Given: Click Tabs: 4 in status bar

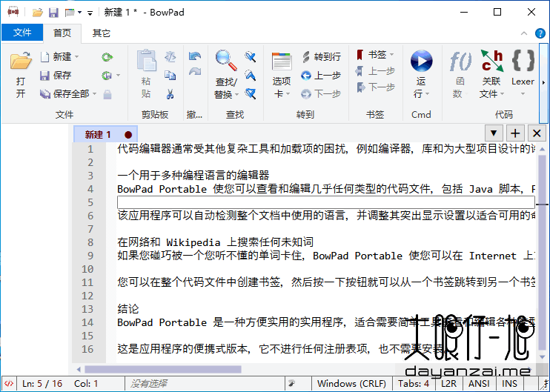Looking at the screenshot, I should click(x=413, y=384).
